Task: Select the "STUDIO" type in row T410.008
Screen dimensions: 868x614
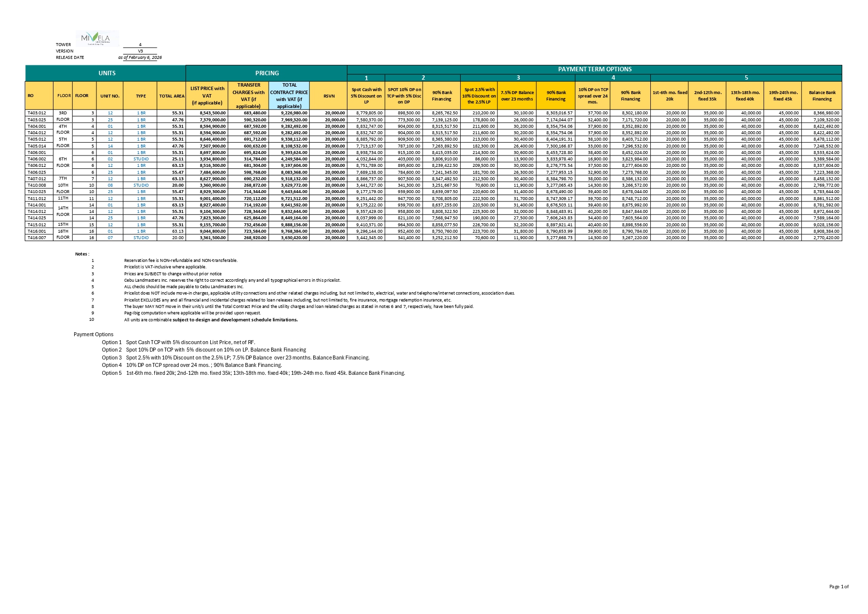Action: [141, 185]
